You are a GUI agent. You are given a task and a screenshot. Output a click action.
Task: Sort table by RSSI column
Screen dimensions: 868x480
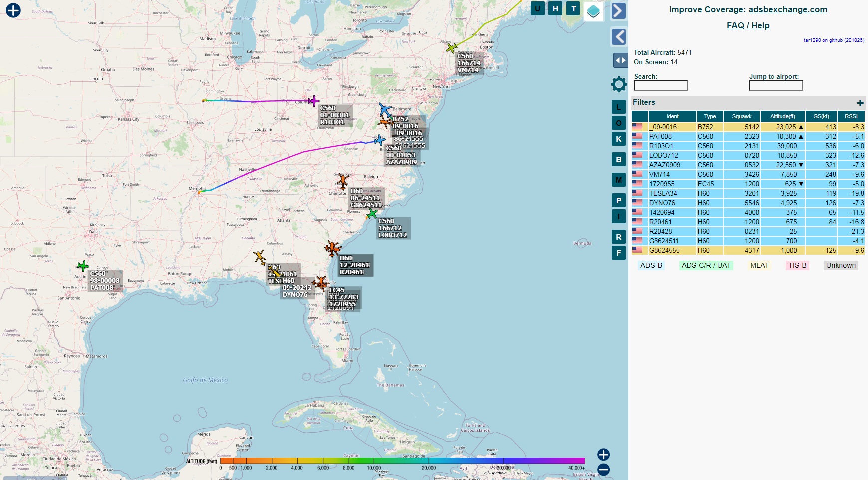tap(851, 116)
